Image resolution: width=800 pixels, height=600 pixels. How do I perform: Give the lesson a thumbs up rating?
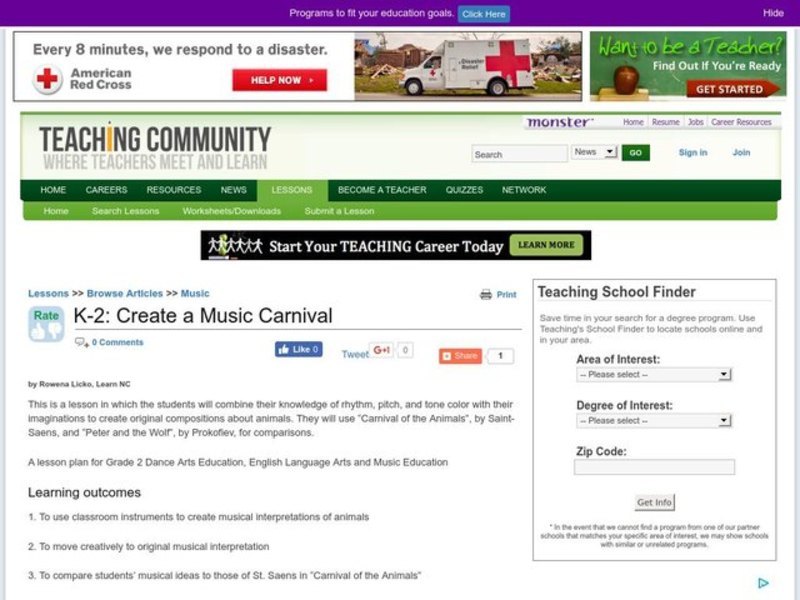[x=40, y=331]
